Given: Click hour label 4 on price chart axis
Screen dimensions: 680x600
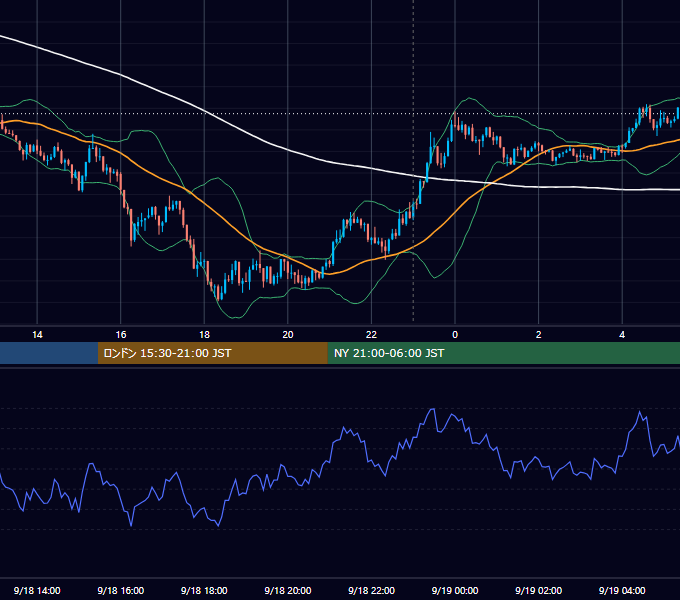Looking at the screenshot, I should tap(622, 335).
